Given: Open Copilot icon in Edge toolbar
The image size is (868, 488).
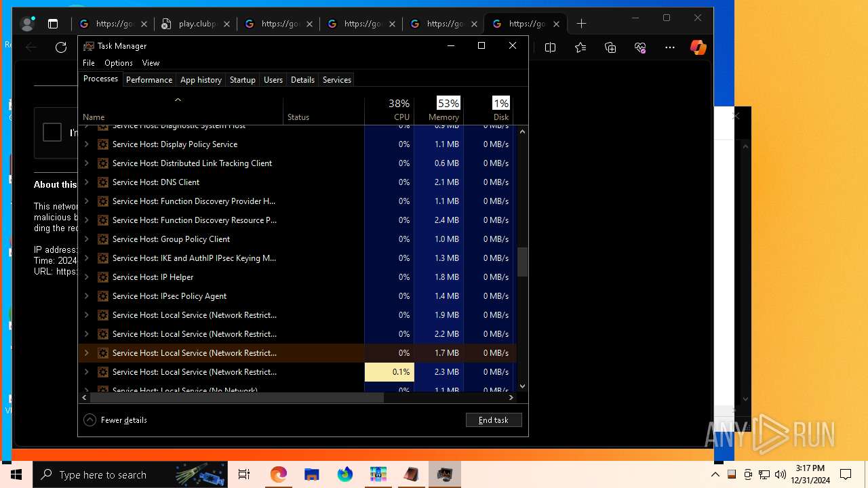Looking at the screenshot, I should coord(698,47).
